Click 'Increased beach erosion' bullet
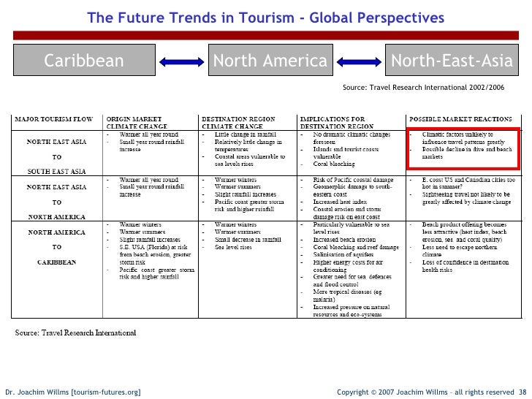 point(344,240)
